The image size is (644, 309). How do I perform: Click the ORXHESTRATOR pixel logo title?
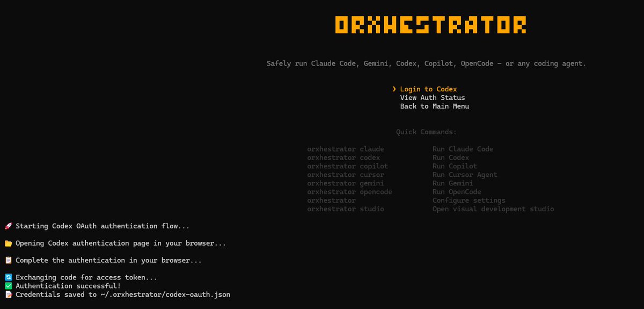coord(430,25)
